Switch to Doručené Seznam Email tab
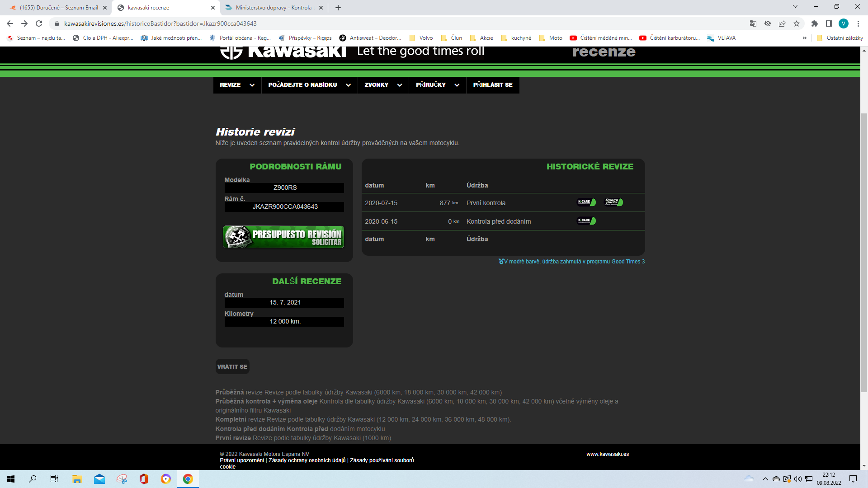Image resolution: width=868 pixels, height=488 pixels. (x=59, y=8)
